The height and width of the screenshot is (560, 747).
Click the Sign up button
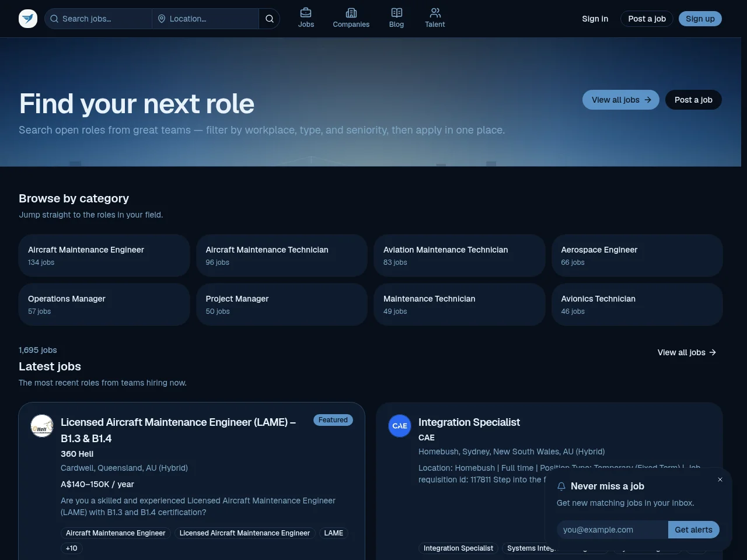tap(700, 19)
